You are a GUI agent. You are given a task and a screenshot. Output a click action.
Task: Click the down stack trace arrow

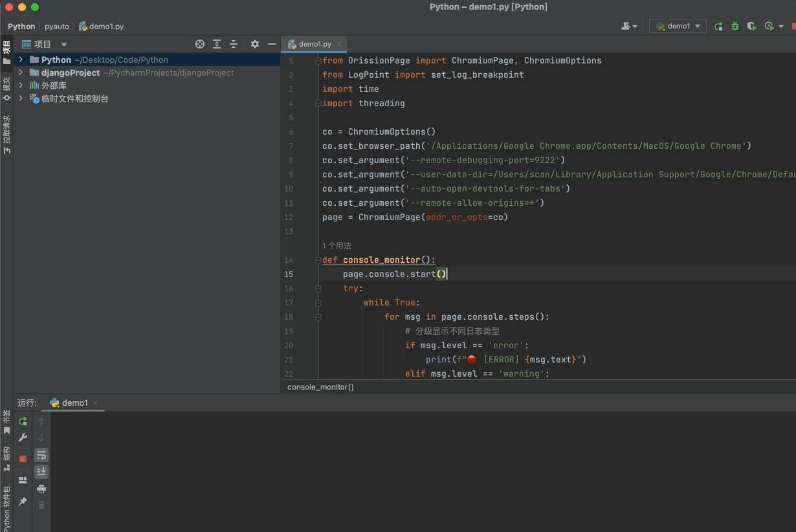(x=41, y=438)
